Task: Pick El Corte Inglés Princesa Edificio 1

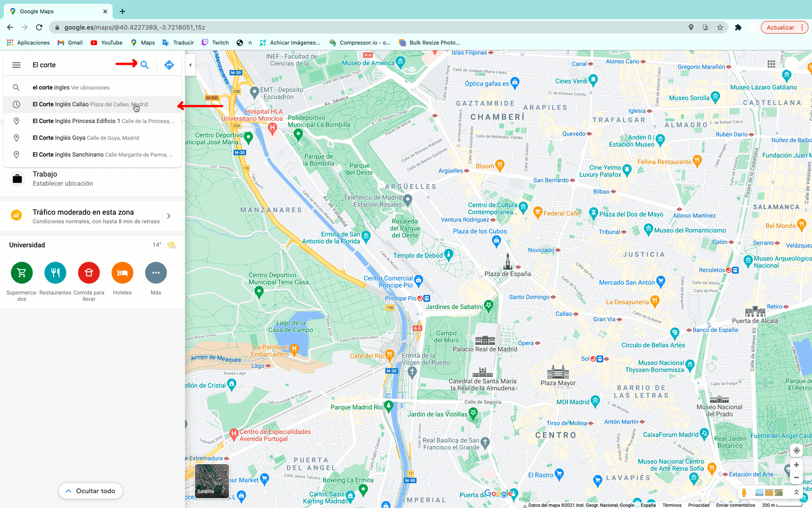Action: [93, 121]
